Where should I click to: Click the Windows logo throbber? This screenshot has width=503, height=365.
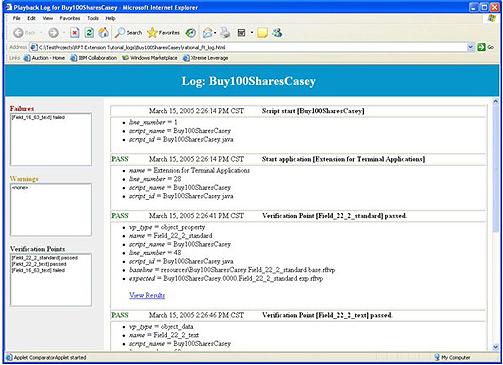click(492, 19)
